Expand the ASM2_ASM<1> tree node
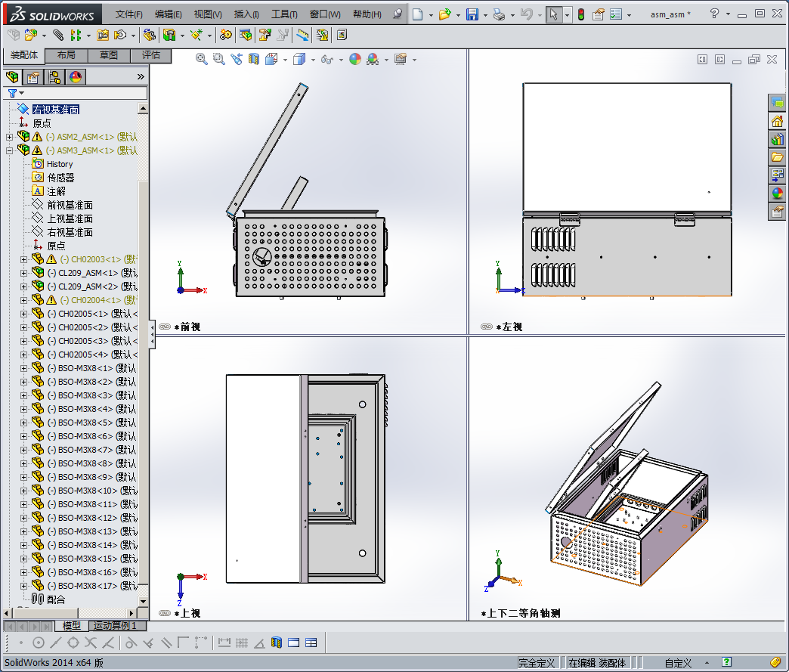Image resolution: width=789 pixels, height=672 pixels. pos(10,137)
